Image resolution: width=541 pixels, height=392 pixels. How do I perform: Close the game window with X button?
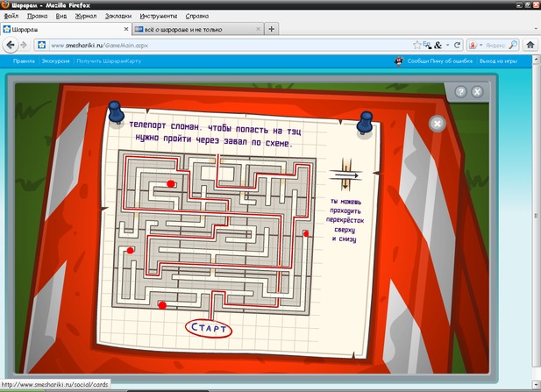coord(477,92)
